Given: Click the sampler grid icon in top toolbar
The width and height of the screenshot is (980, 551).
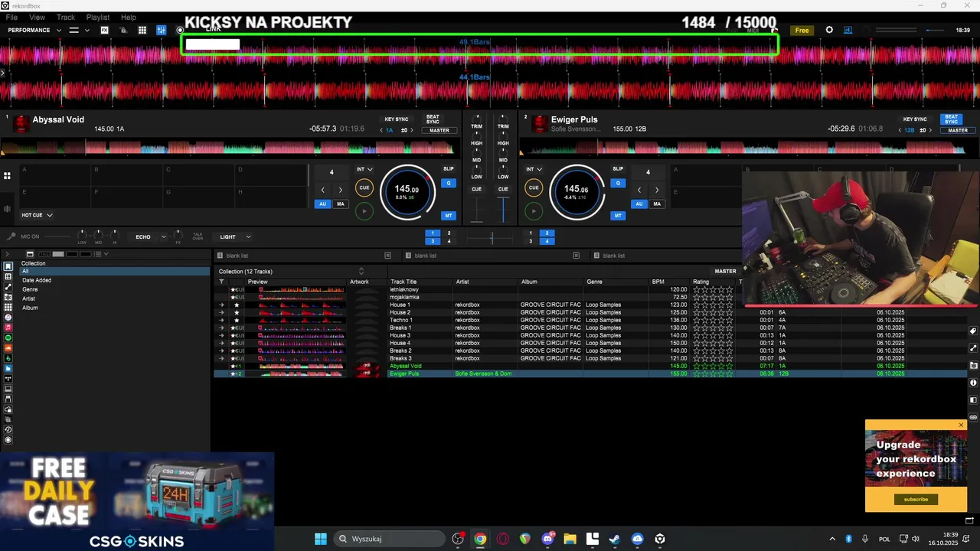Looking at the screenshot, I should (x=142, y=30).
